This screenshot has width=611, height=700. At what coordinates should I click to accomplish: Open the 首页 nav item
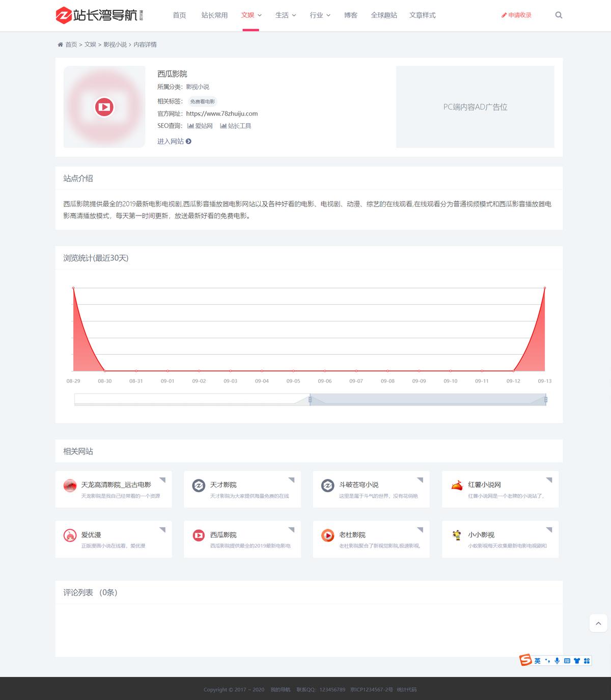point(179,15)
